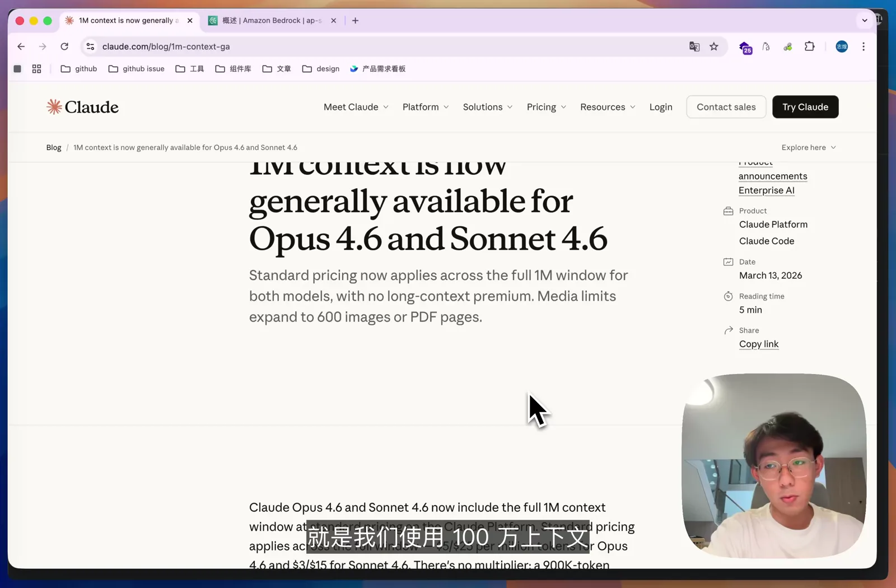The height and width of the screenshot is (588, 896).
Task: Open the Extensions puzzle icon
Action: click(809, 46)
